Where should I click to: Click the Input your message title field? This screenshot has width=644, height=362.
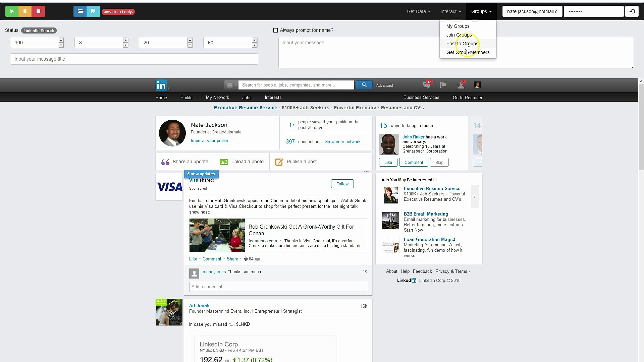134,59
